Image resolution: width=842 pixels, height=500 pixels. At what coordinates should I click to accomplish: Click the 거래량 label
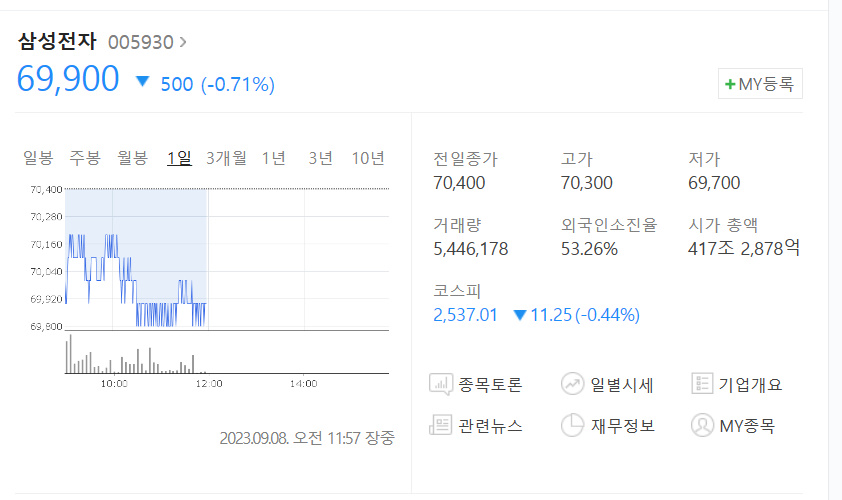tap(457, 225)
